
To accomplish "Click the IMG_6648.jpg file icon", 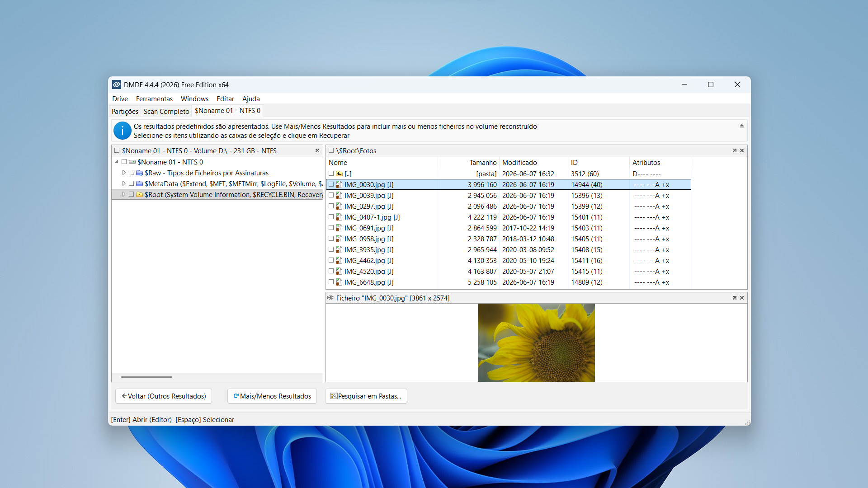I will 339,282.
